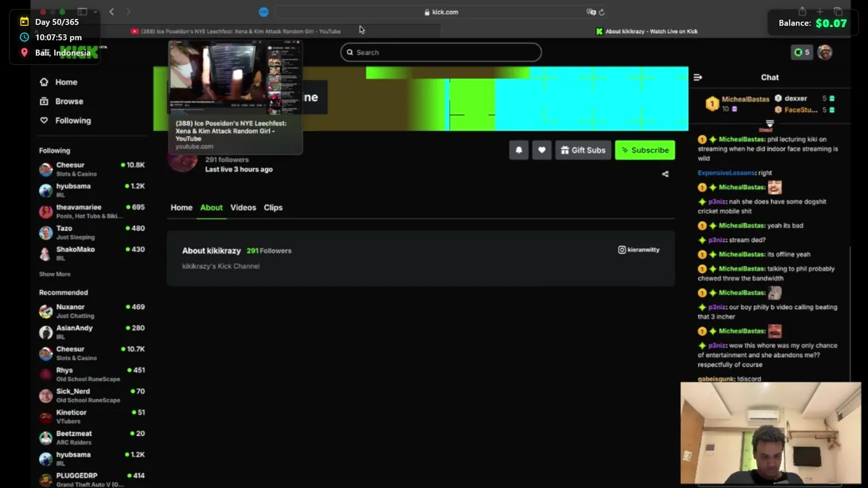
Task: Open PLUGGEDRP in Recommended list
Action: click(x=92, y=479)
